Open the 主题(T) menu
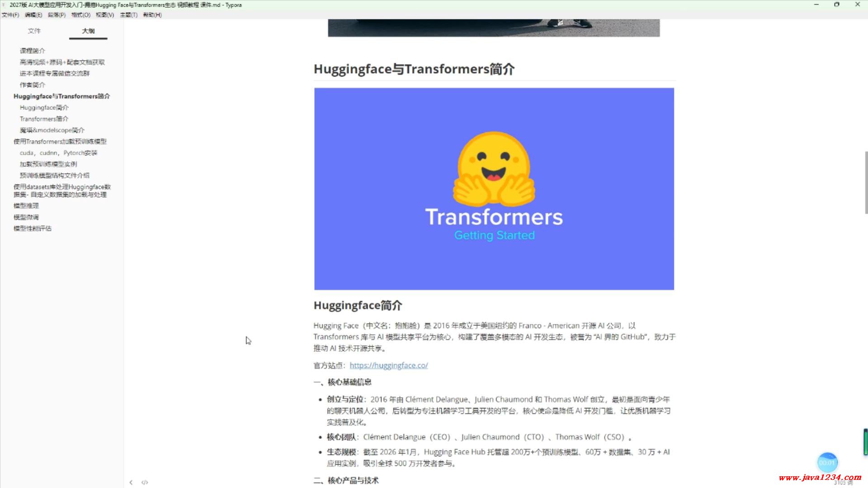868x488 pixels. pyautogui.click(x=128, y=15)
